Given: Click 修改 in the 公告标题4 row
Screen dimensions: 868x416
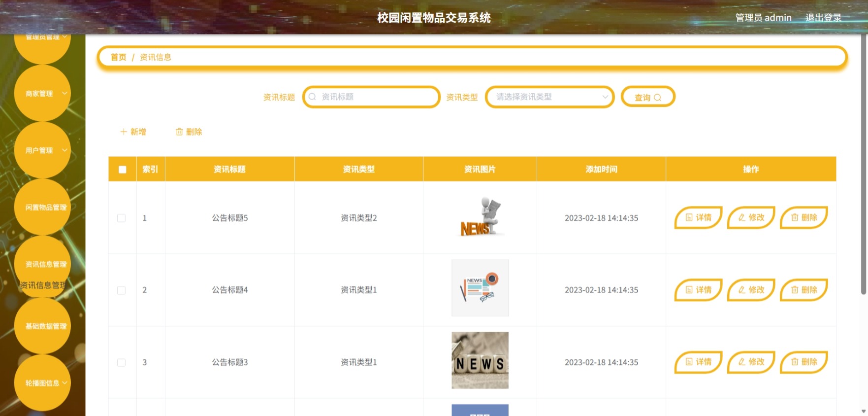Looking at the screenshot, I should click(751, 290).
